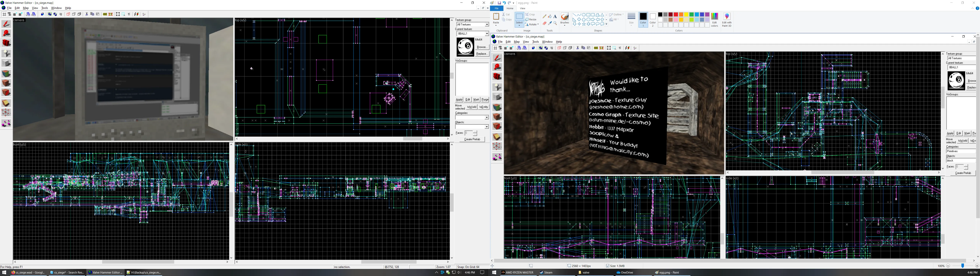
Task: Undo last action in Paint quick access bar
Action: point(504,3)
